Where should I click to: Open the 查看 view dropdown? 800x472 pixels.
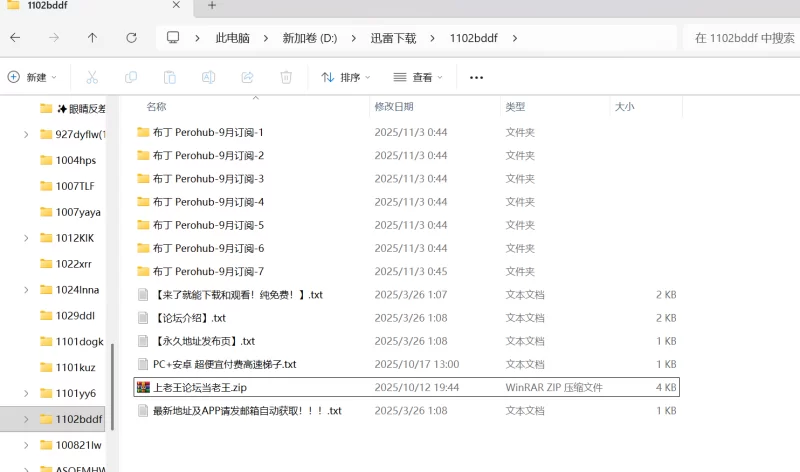pos(418,77)
